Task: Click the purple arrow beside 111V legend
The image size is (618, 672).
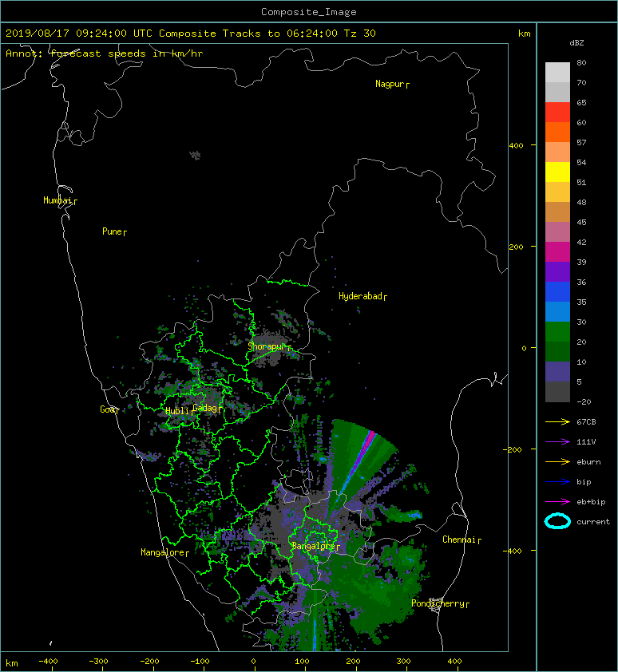Action: (557, 442)
